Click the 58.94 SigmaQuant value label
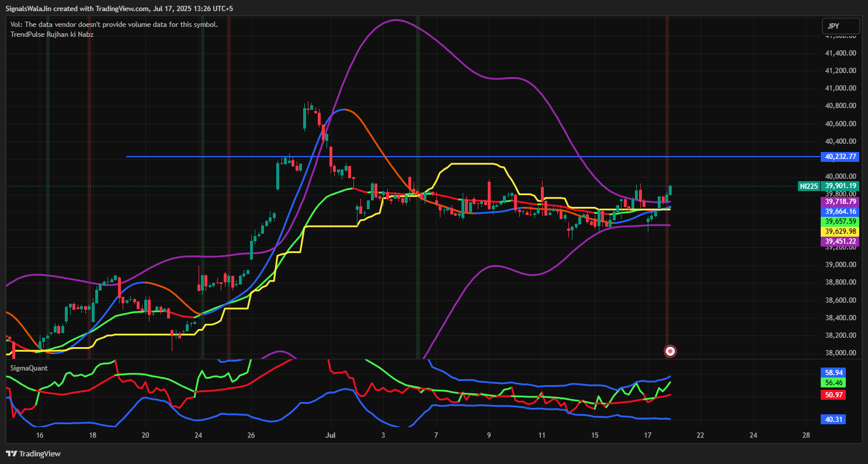 (x=834, y=372)
